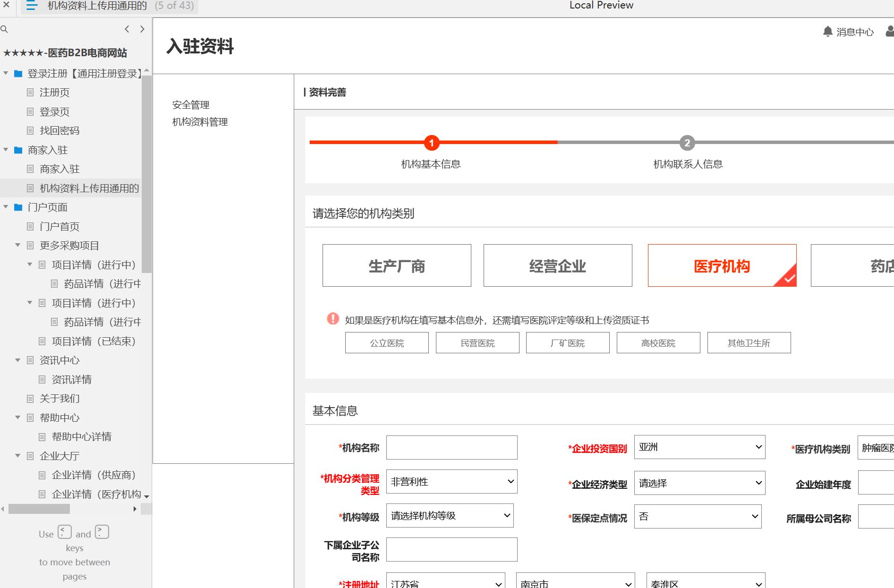Choose the 民营医院 hospital type

477,343
